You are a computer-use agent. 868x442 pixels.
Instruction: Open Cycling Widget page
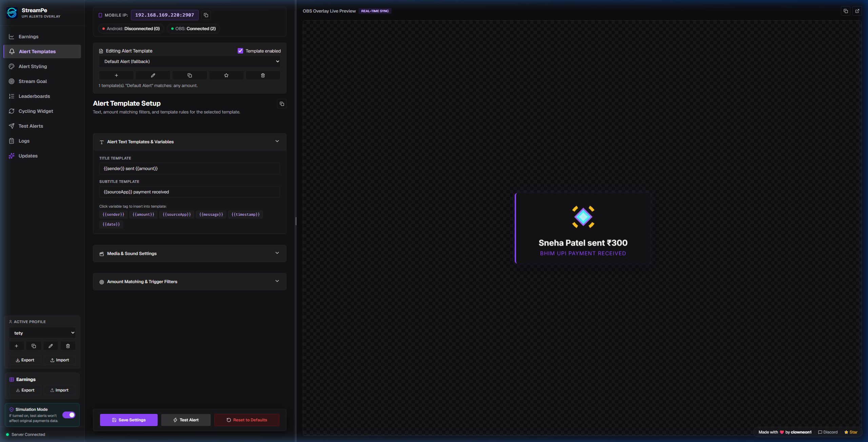tap(42, 111)
